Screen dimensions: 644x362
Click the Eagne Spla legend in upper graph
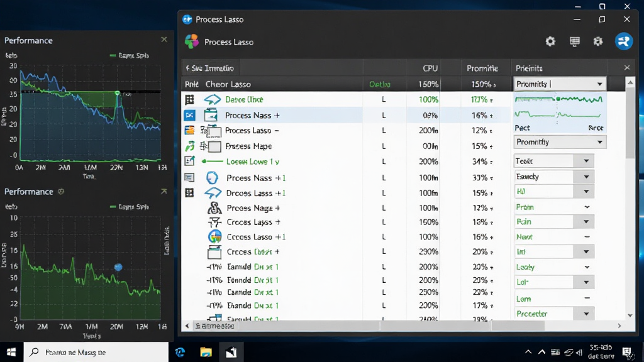[130, 55]
